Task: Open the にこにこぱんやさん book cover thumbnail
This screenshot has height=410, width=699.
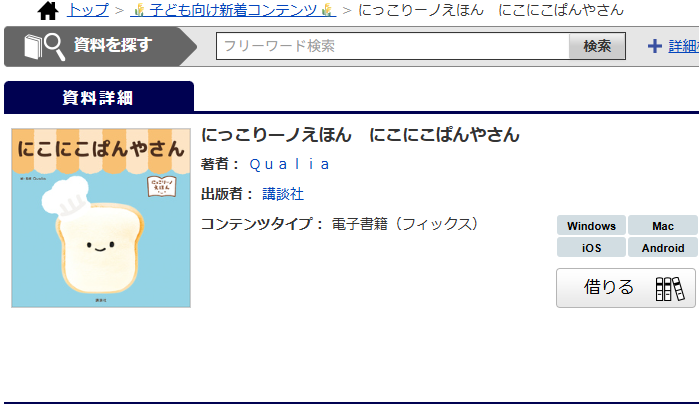Action: pos(101,218)
